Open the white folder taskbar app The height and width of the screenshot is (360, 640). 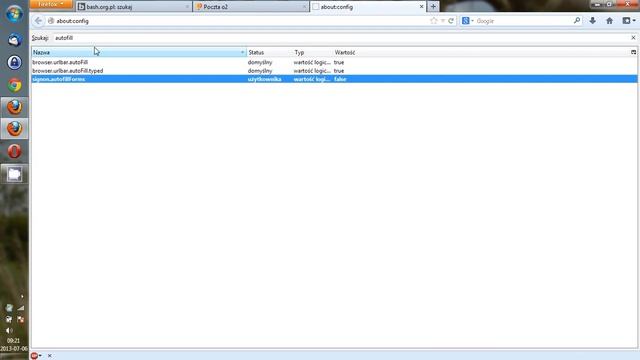tap(14, 174)
